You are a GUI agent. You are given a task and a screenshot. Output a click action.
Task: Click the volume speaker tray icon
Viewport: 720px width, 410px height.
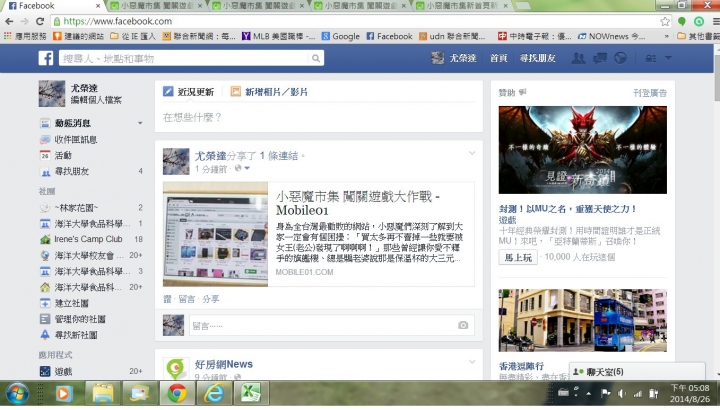(622, 393)
